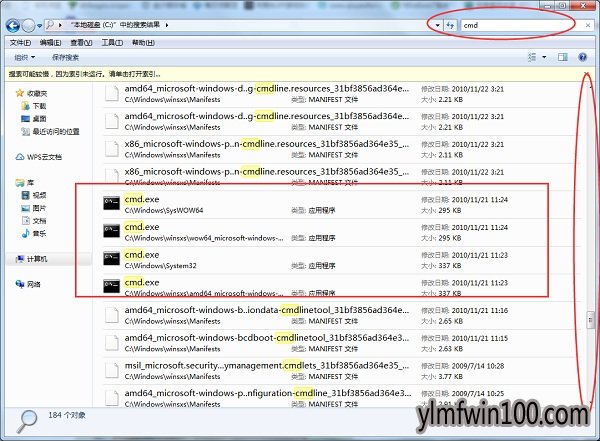Click file icon of bcdboot-cmdlinetool manifest
This screenshot has width=600, height=441.
tap(111, 343)
